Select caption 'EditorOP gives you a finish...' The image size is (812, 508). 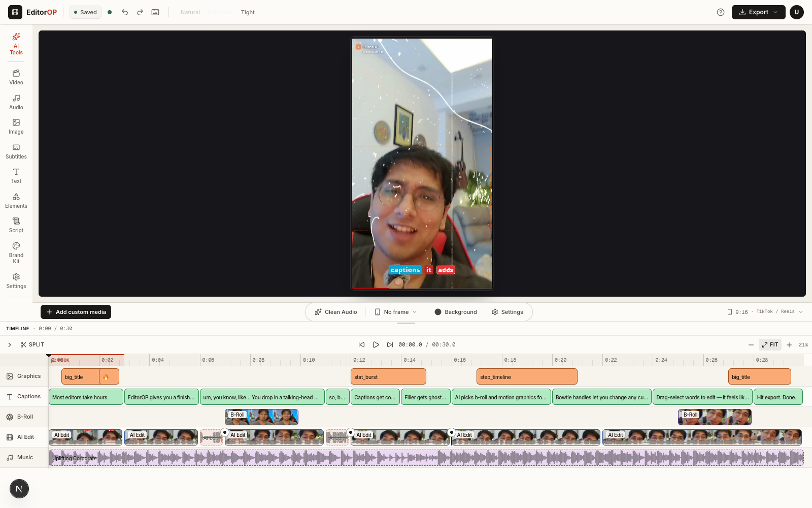pyautogui.click(x=161, y=397)
